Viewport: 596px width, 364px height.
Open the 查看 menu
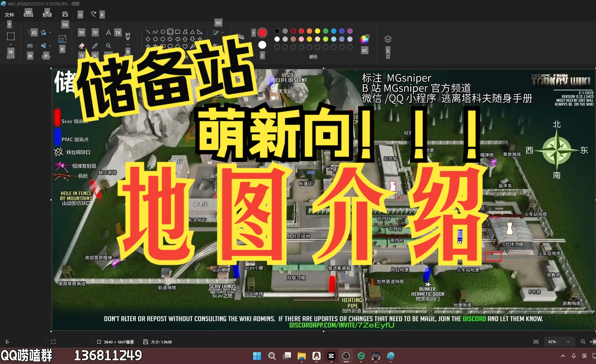47,14
